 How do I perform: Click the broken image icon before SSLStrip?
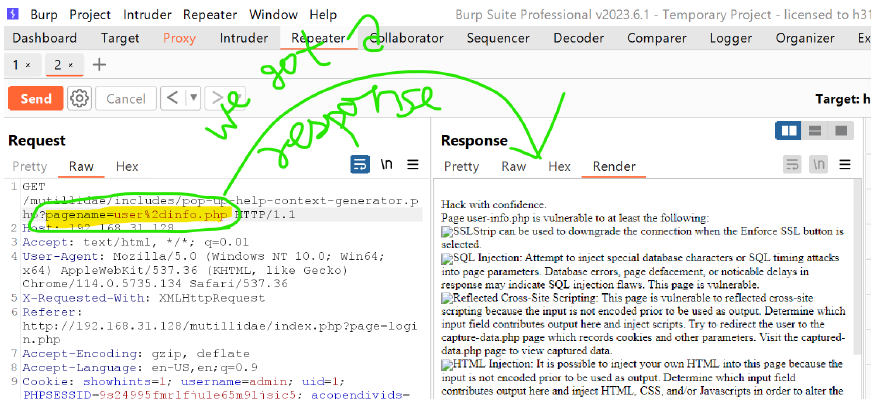click(x=446, y=231)
